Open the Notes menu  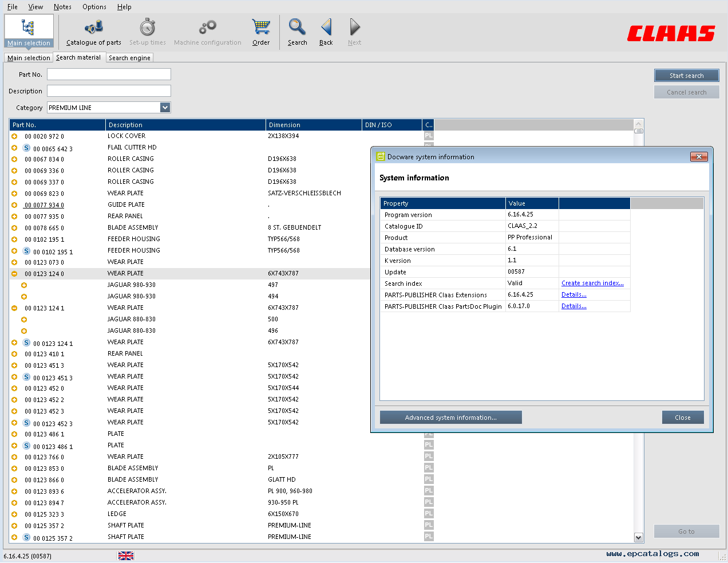coord(62,7)
